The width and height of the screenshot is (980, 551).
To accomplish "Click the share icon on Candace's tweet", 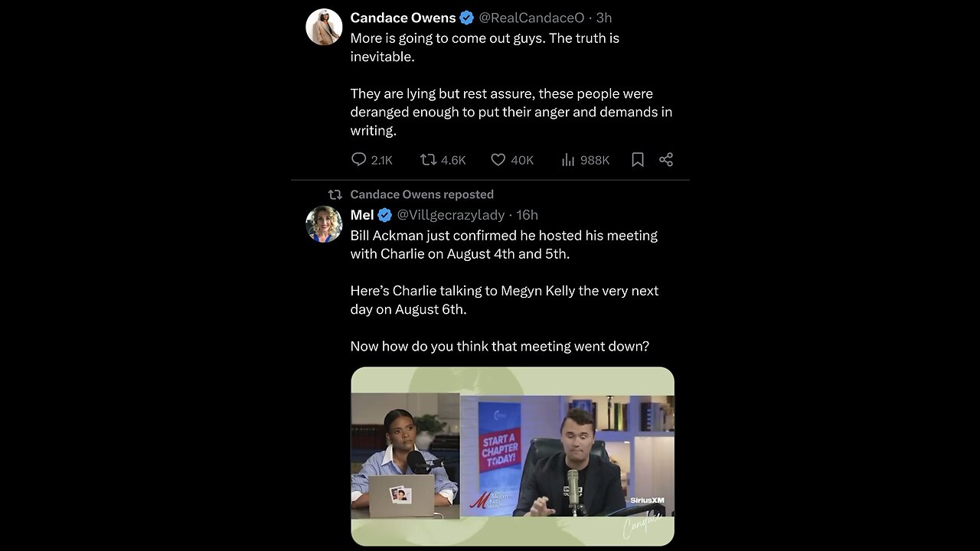I will tap(666, 159).
